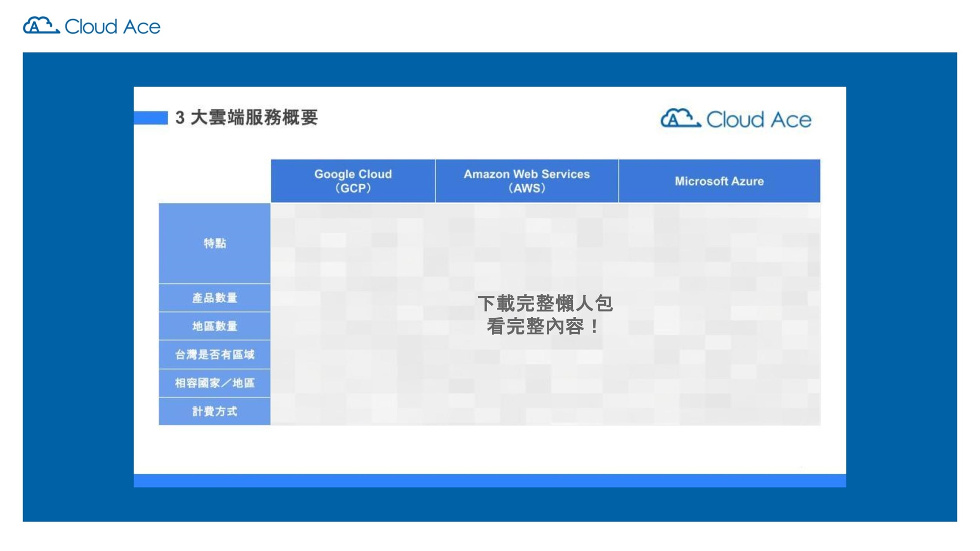Click the slide title 3 大雲端服務概要
Screen dimensions: 980x551
246,118
